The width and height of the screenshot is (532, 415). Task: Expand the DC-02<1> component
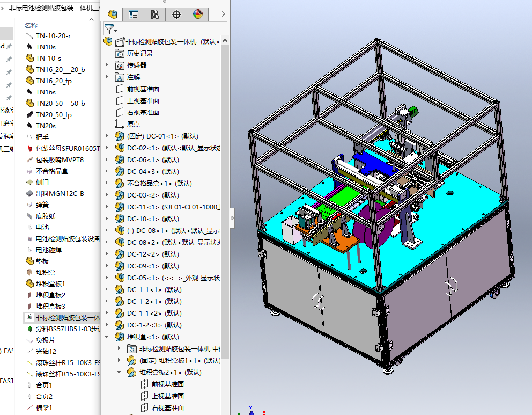[x=107, y=148]
